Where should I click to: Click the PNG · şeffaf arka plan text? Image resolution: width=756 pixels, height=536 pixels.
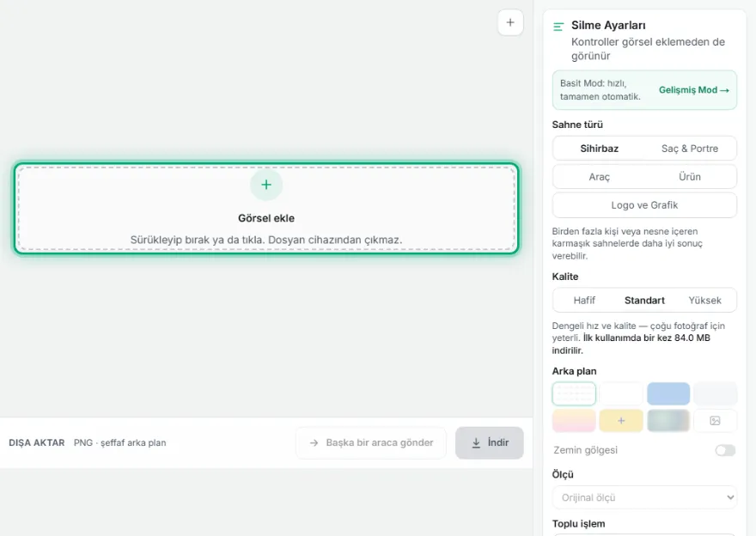119,442
